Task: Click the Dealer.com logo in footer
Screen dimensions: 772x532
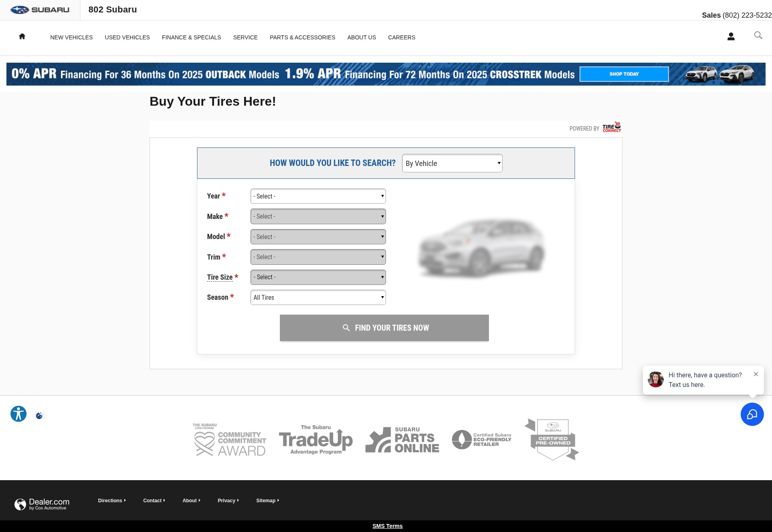Action: (x=42, y=504)
